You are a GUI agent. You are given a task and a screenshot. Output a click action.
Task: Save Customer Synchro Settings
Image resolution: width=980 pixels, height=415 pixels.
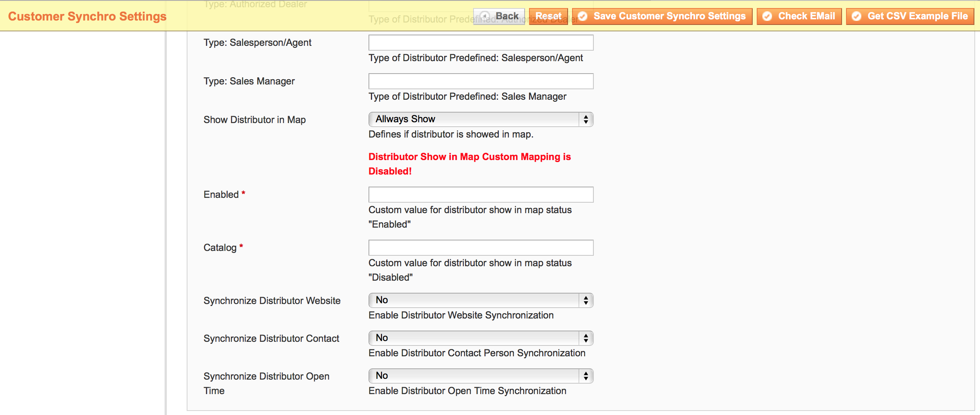pos(662,16)
